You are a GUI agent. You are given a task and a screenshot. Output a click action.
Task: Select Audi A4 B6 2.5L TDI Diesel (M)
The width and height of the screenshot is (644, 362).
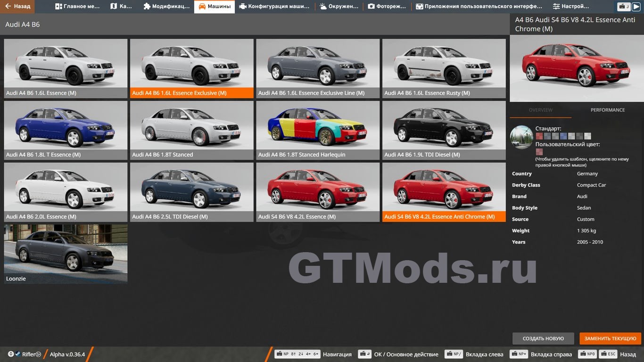[x=192, y=192]
